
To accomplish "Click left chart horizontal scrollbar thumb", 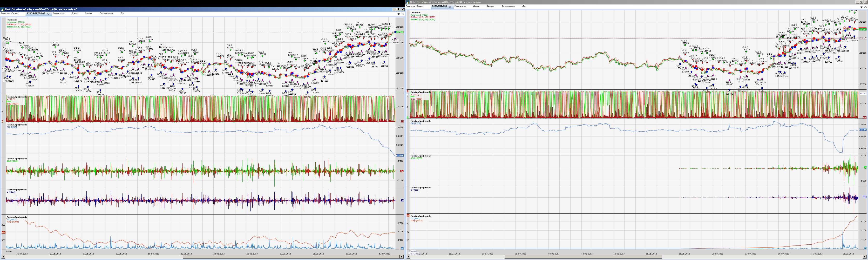I will [x=292, y=257].
